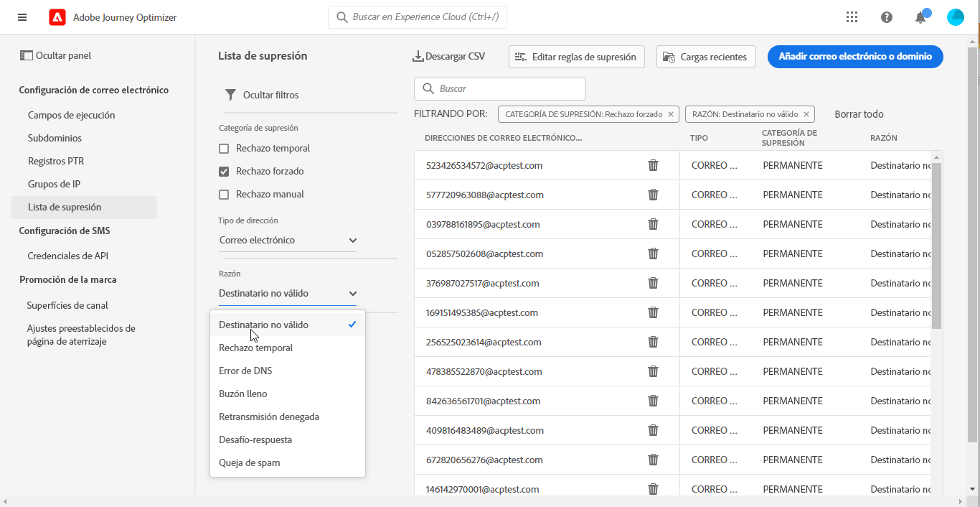Sort by Direcciones de correo electrónico column
This screenshot has width=980, height=507.
point(503,138)
